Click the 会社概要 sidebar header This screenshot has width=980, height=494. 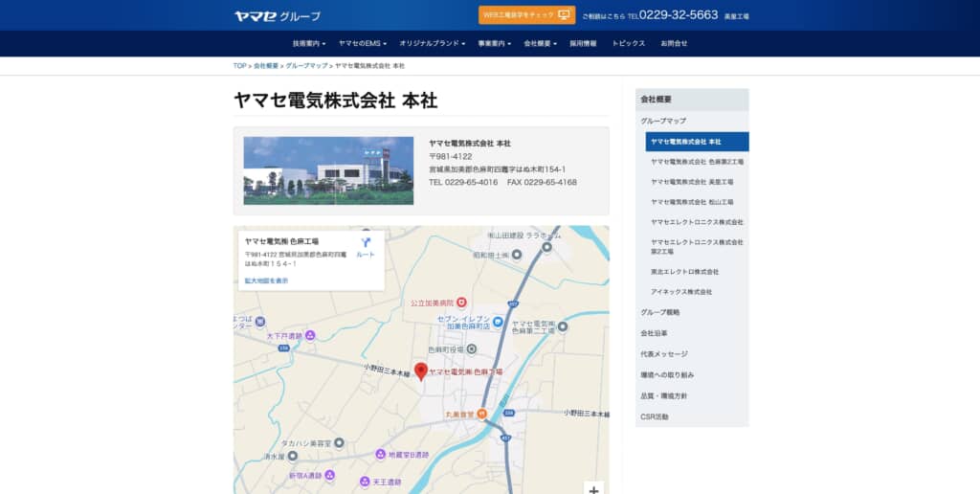(692, 100)
